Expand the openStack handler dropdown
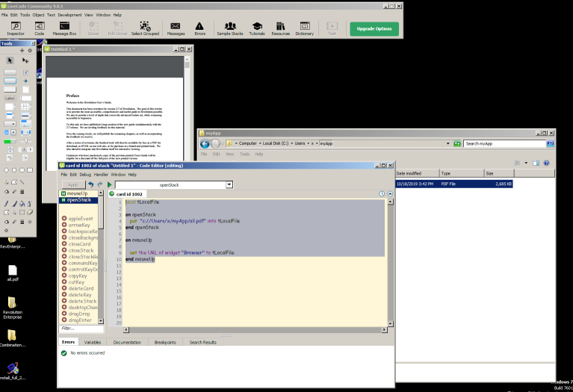573x392 pixels. click(229, 184)
